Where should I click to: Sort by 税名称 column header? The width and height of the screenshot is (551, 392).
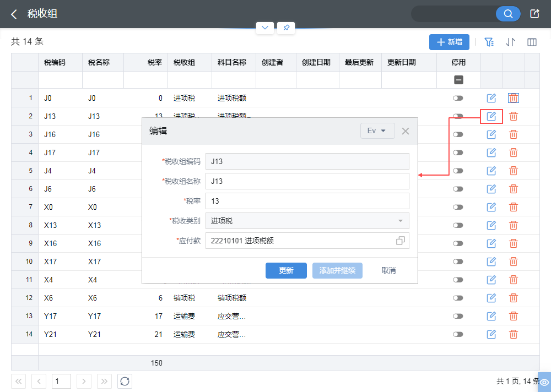click(x=103, y=63)
